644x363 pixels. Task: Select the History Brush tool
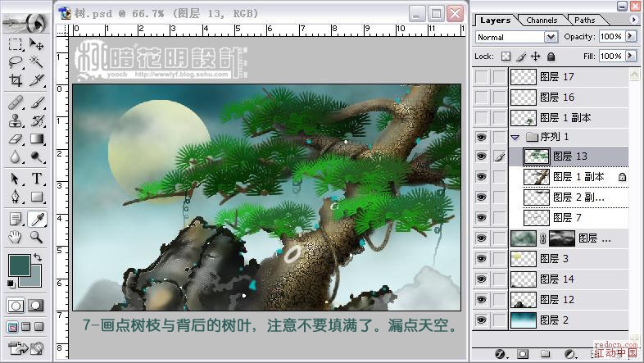(37, 120)
